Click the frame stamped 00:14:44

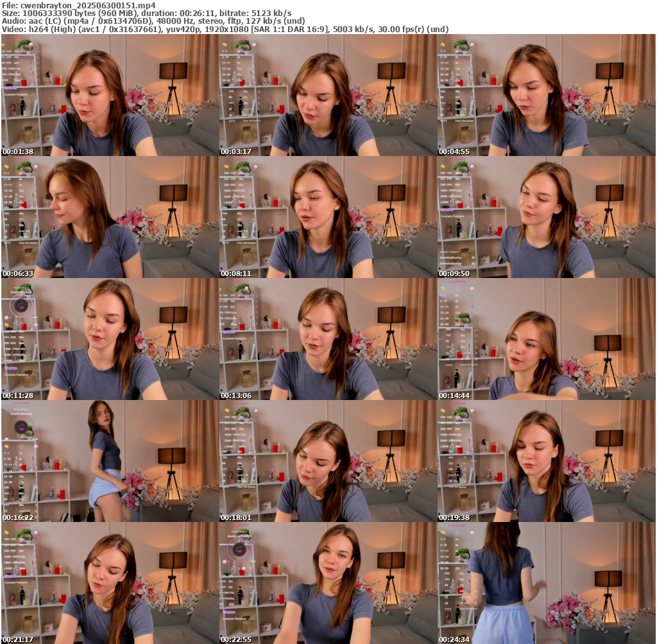point(547,339)
